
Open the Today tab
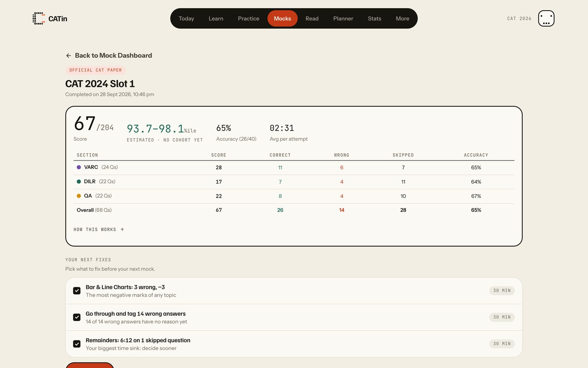pos(186,18)
